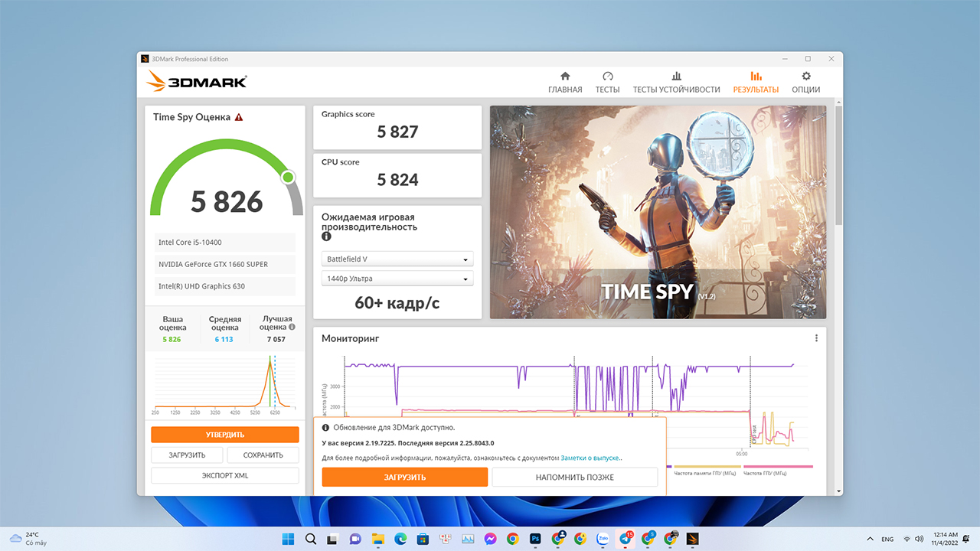Click the Intel Core i5-10400 row
The width and height of the screenshot is (980, 551).
point(225,243)
